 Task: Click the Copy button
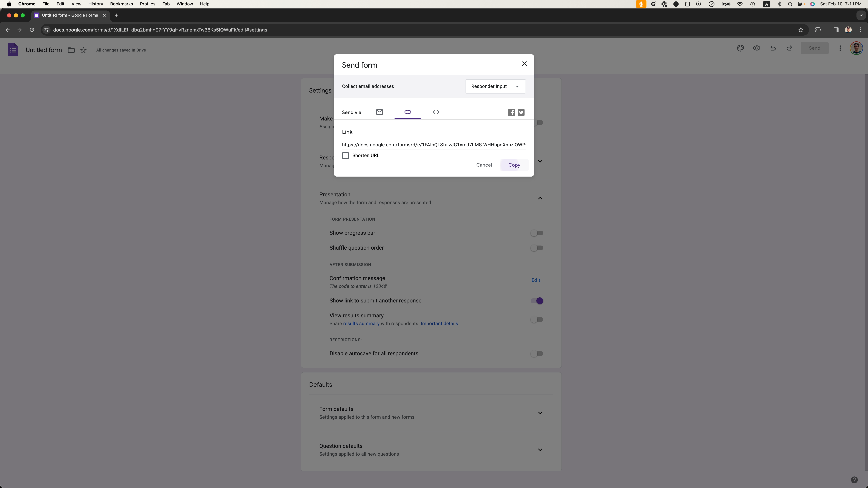coord(514,165)
